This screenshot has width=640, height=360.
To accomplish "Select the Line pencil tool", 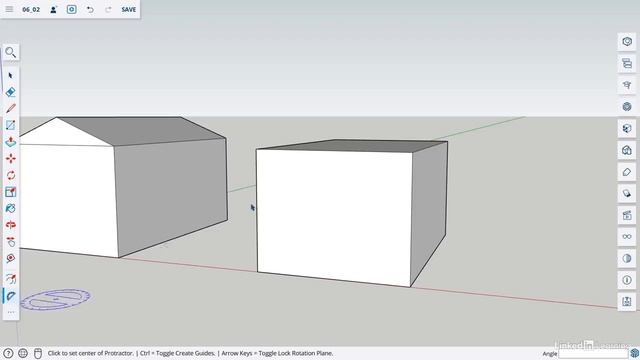I will 11,108.
